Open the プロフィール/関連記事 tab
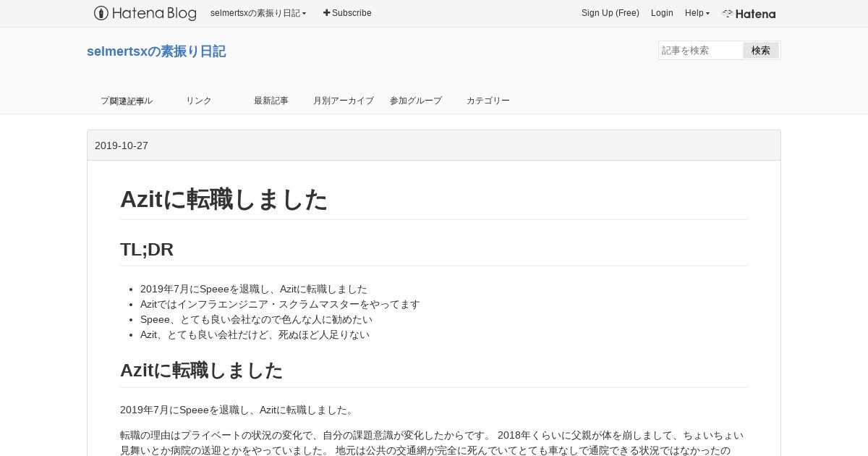 point(127,101)
